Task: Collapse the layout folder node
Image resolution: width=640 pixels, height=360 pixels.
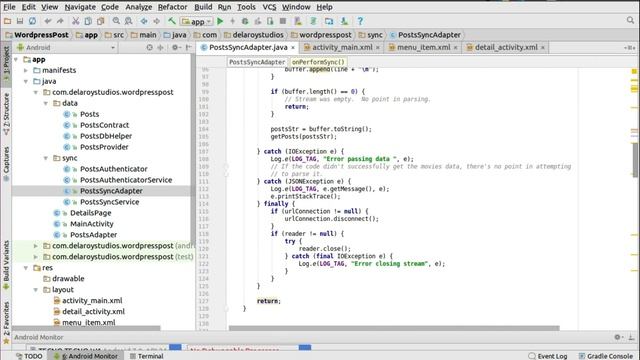Action: pos(36,290)
